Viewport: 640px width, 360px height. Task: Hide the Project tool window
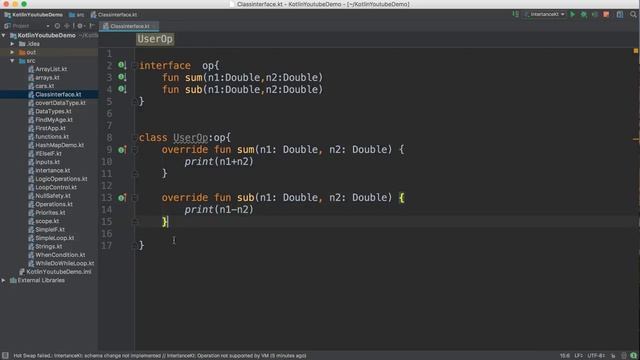[92, 26]
